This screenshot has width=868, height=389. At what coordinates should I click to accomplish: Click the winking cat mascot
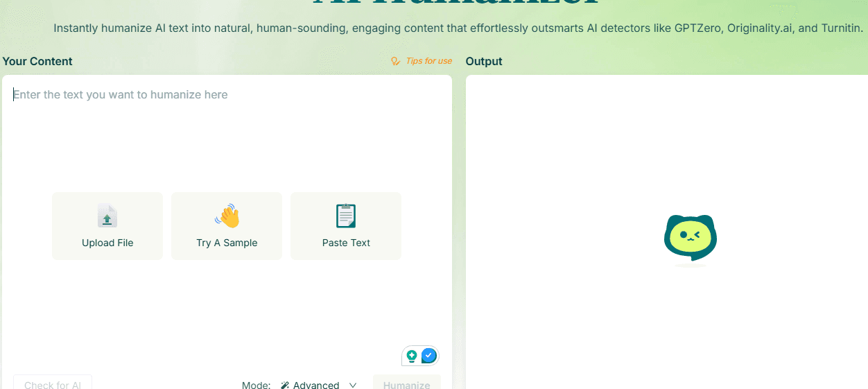(690, 239)
